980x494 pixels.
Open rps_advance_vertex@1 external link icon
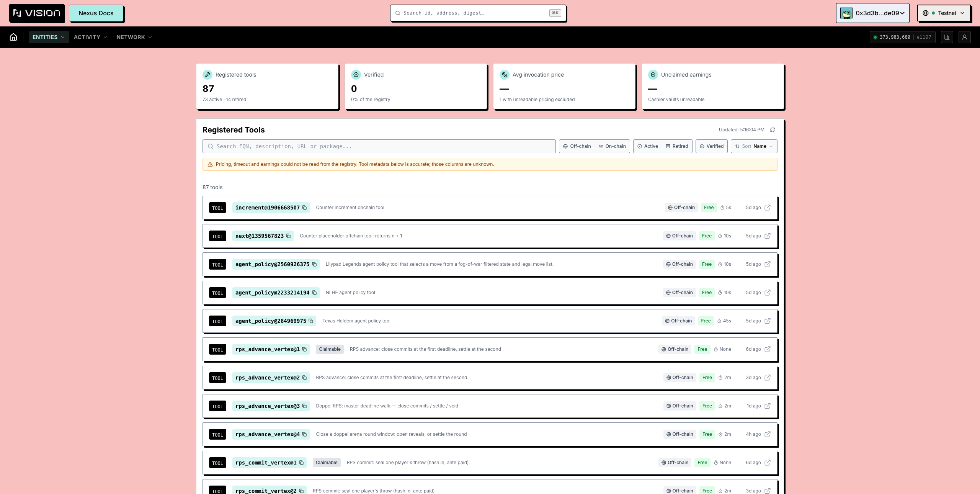point(768,349)
